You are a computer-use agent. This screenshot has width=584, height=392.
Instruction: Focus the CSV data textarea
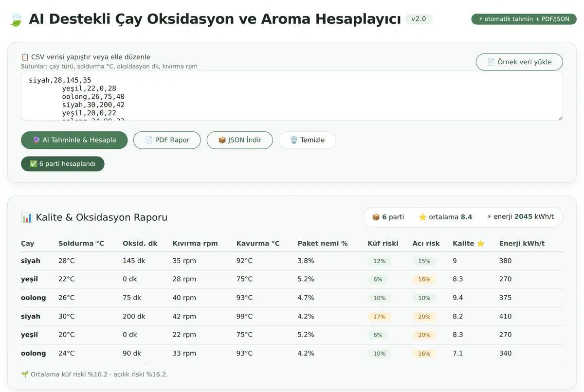click(x=292, y=96)
